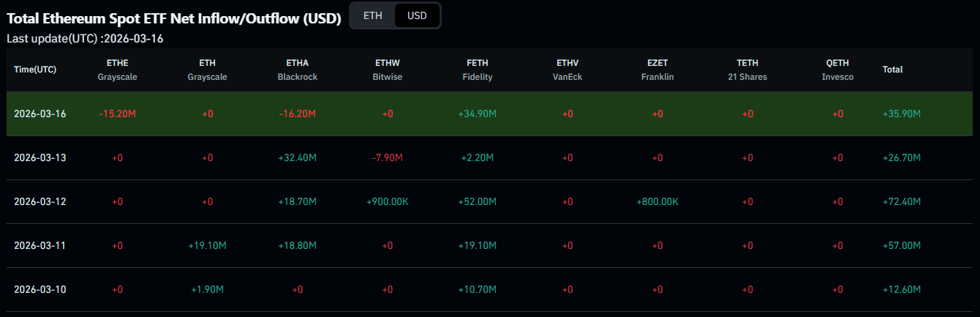Select the USD toggle option
The height and width of the screenshot is (317, 980).
pyautogui.click(x=417, y=15)
